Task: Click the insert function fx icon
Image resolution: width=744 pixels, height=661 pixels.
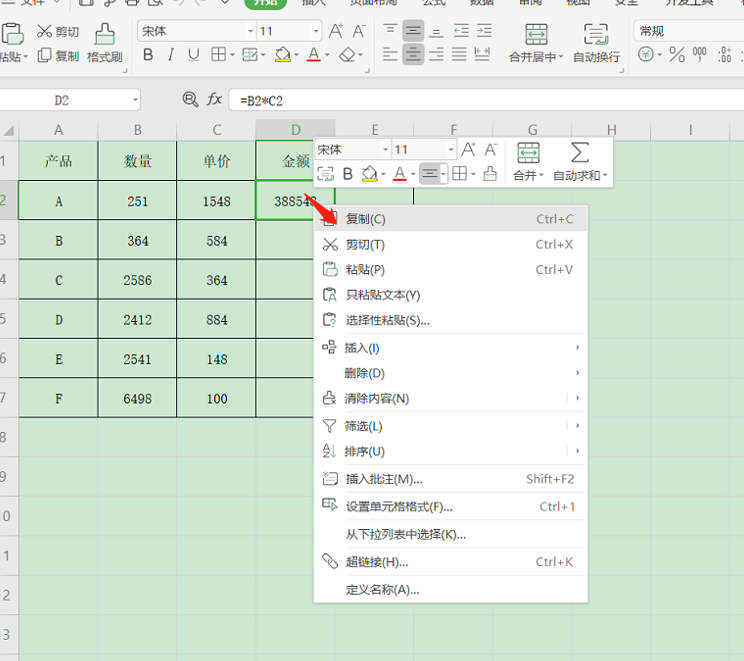Action: pos(214,100)
